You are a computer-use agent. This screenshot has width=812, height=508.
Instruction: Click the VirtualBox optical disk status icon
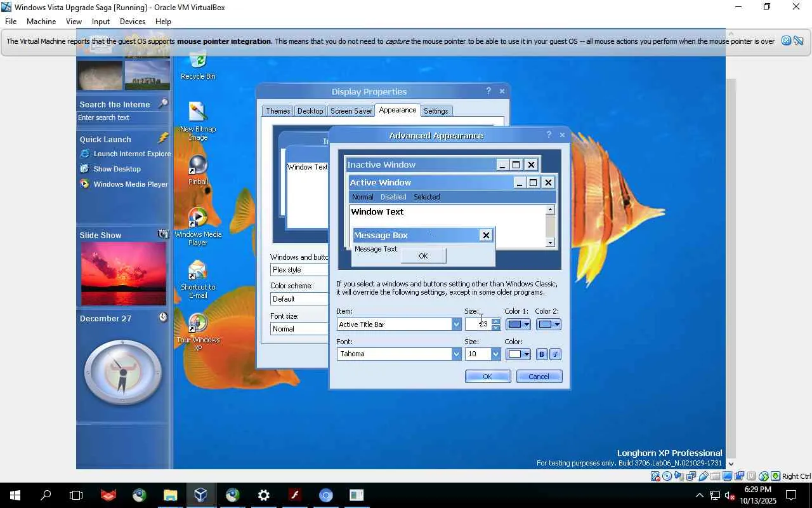(667, 476)
